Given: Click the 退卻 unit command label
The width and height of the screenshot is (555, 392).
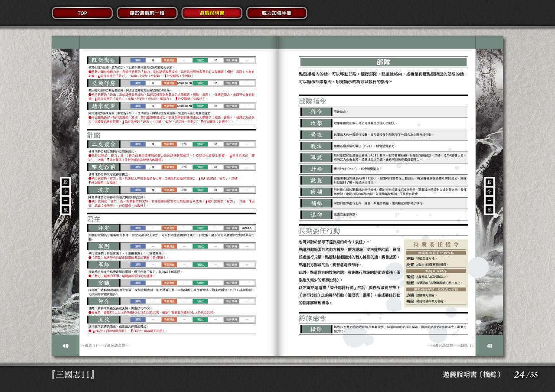Looking at the screenshot, I should click(x=316, y=215).
